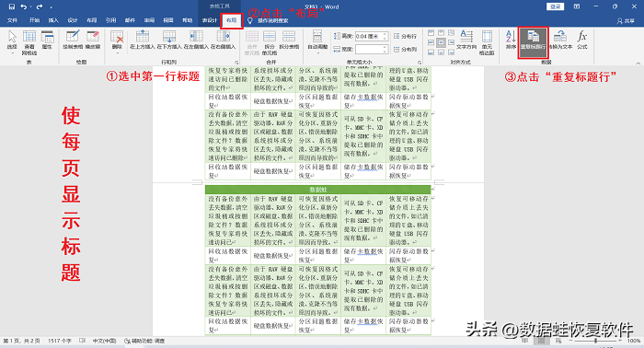
Task: Click the Undo arrow icon
Action: 23,6
